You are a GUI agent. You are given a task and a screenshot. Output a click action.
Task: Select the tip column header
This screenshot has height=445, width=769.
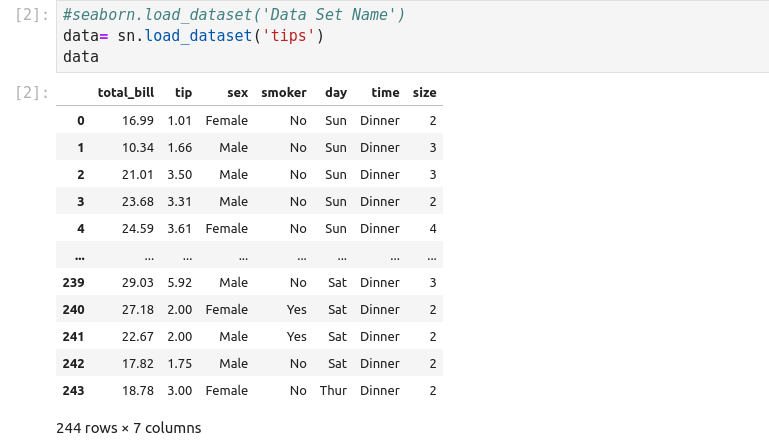point(183,93)
